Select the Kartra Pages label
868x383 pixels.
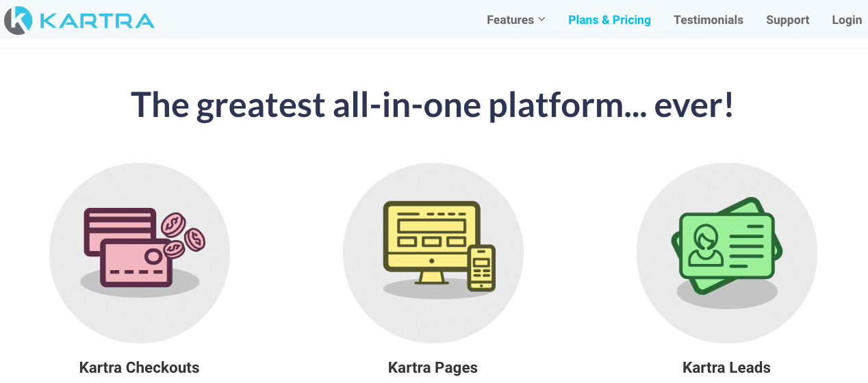click(433, 367)
